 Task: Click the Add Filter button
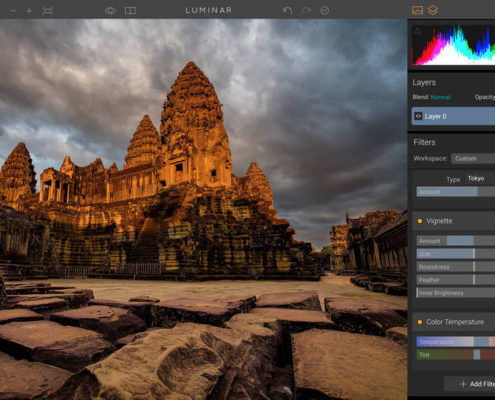[x=470, y=384]
